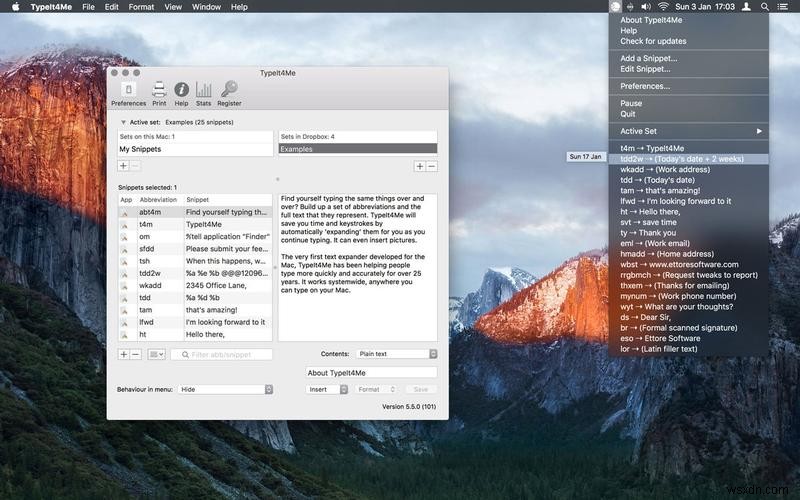Choose Quit in the status menu
This screenshot has width=800, height=500.
pyautogui.click(x=689, y=114)
